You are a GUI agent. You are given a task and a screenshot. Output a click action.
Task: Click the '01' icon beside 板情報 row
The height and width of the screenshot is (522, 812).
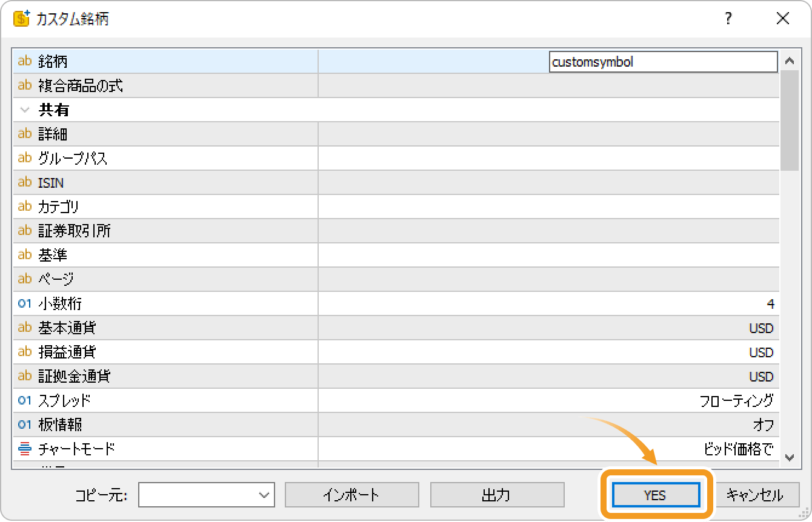pyautogui.click(x=25, y=425)
